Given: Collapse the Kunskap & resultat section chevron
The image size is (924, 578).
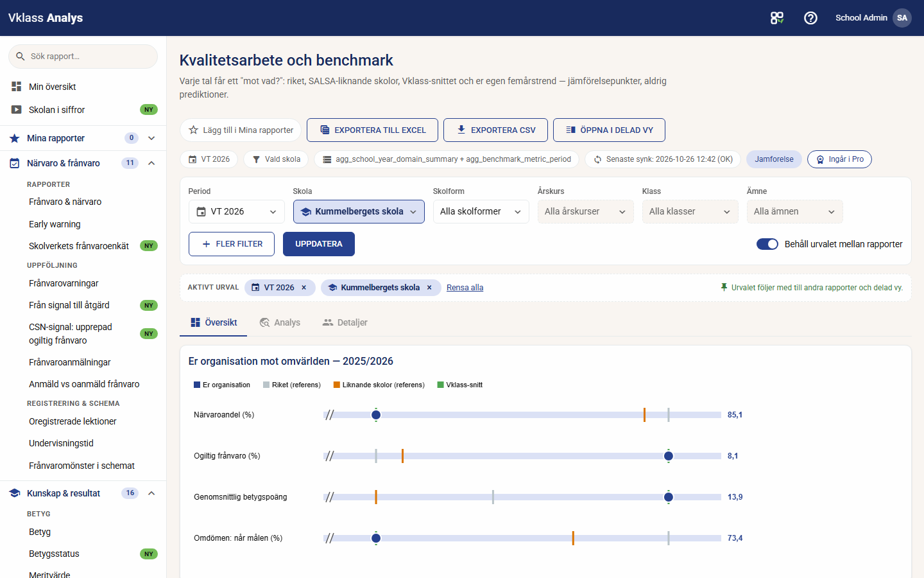Looking at the screenshot, I should [x=151, y=493].
